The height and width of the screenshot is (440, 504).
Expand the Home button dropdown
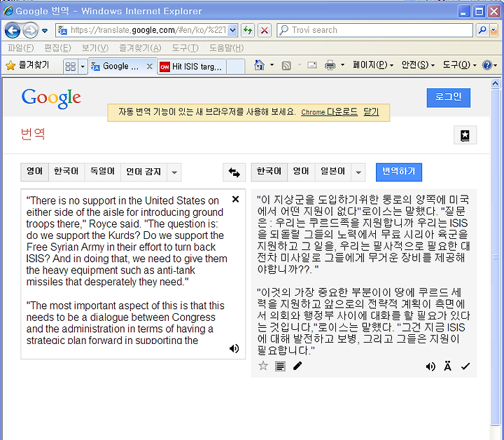coord(272,65)
